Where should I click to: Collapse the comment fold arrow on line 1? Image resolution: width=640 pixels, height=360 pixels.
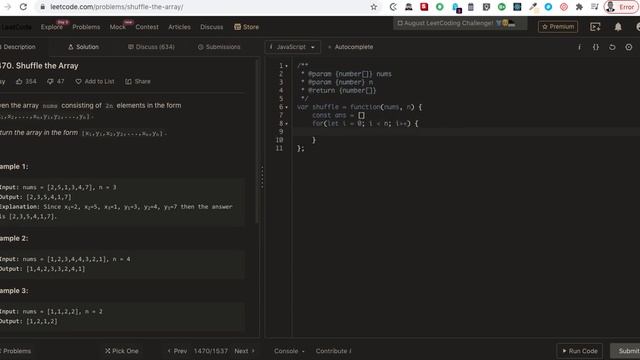pyautogui.click(x=287, y=66)
